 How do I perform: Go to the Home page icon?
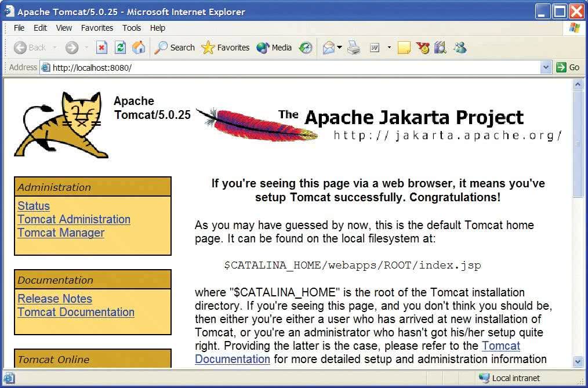(139, 48)
